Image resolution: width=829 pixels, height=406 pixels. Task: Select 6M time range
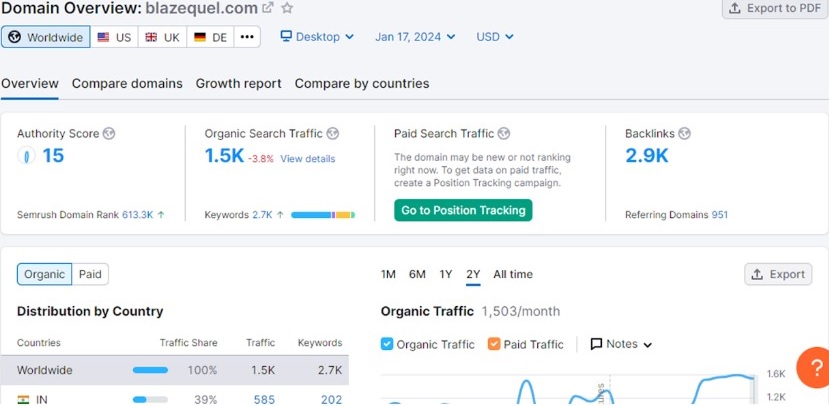[x=417, y=274]
